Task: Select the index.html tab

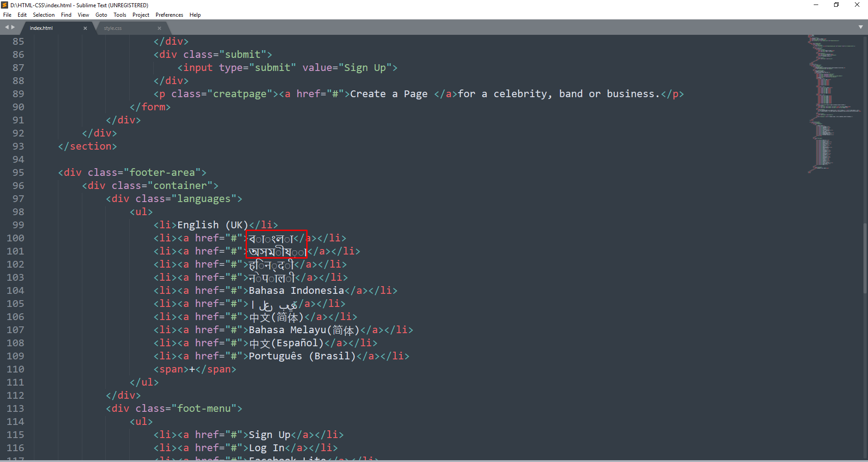Action: pos(42,28)
